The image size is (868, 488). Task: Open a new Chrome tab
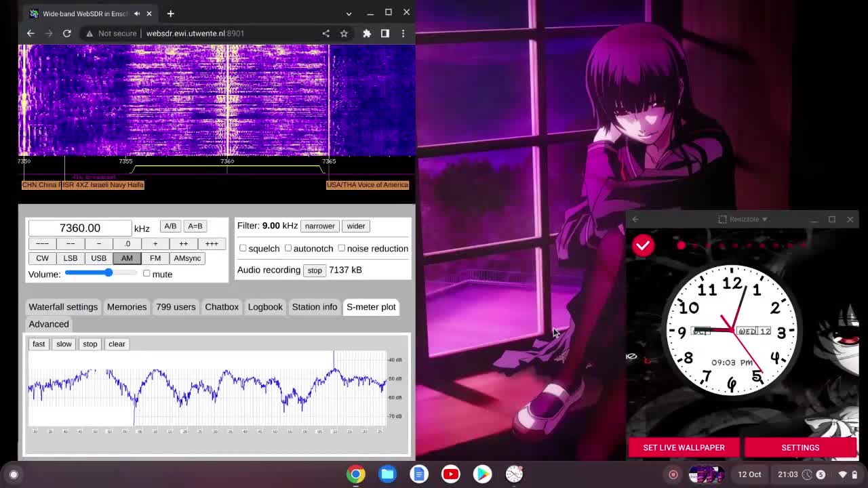click(x=170, y=14)
